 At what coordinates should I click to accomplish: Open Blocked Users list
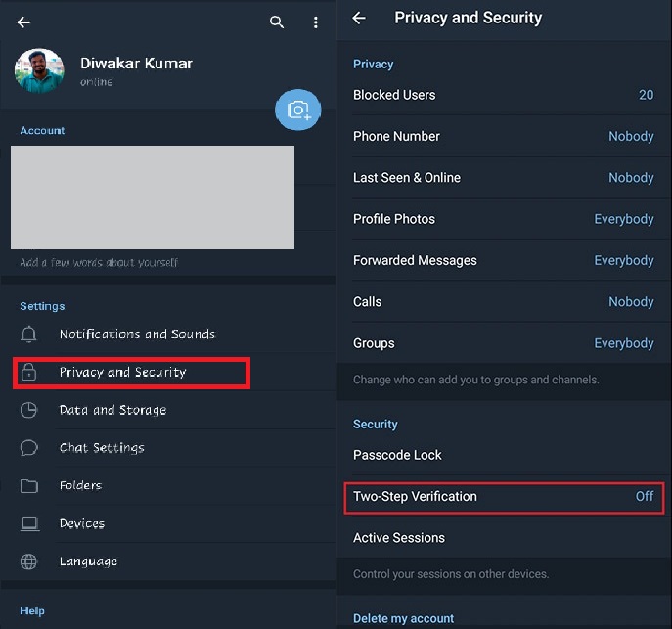pos(503,95)
